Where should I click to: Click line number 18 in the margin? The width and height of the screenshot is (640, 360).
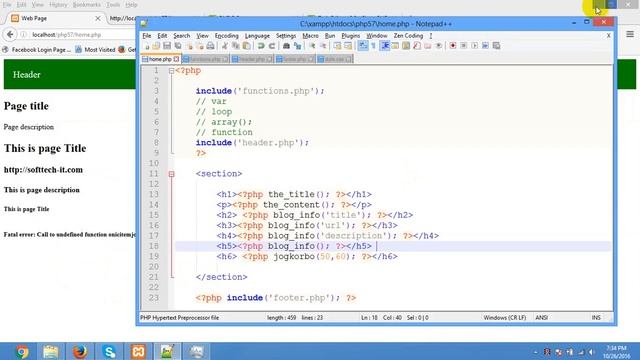coord(154,246)
